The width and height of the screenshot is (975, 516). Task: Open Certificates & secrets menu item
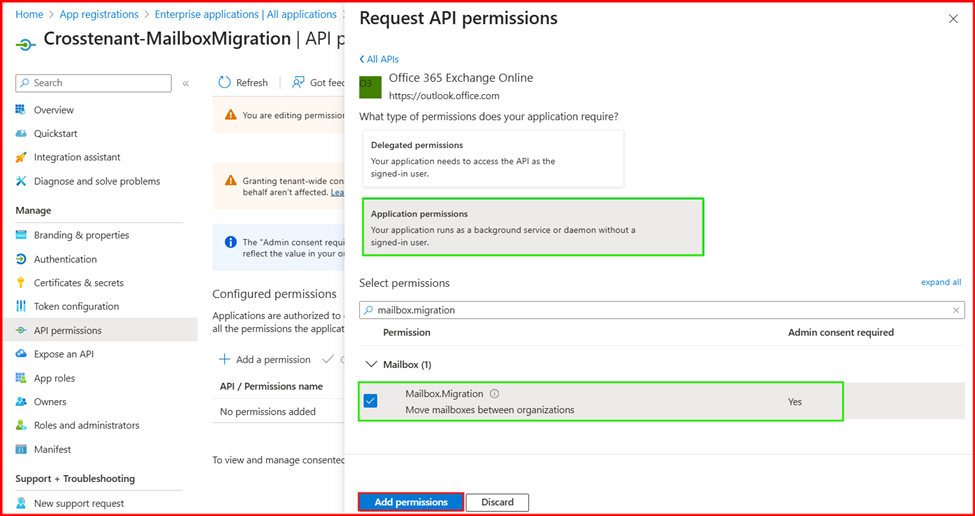[78, 283]
